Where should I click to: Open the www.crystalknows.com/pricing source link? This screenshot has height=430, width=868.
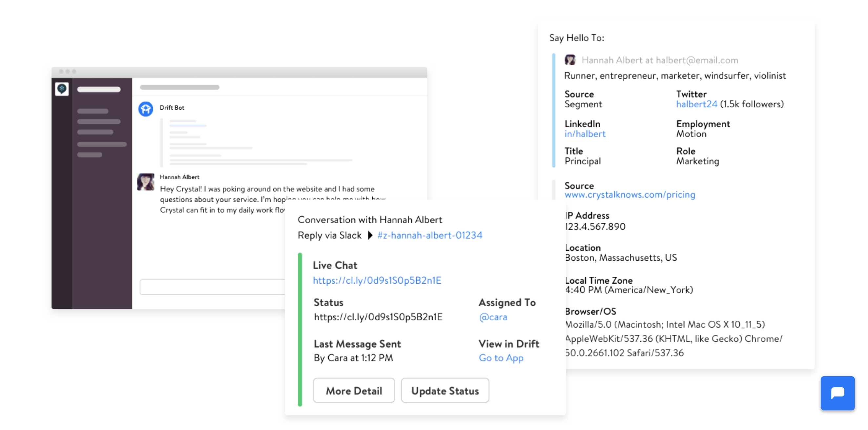pos(630,195)
